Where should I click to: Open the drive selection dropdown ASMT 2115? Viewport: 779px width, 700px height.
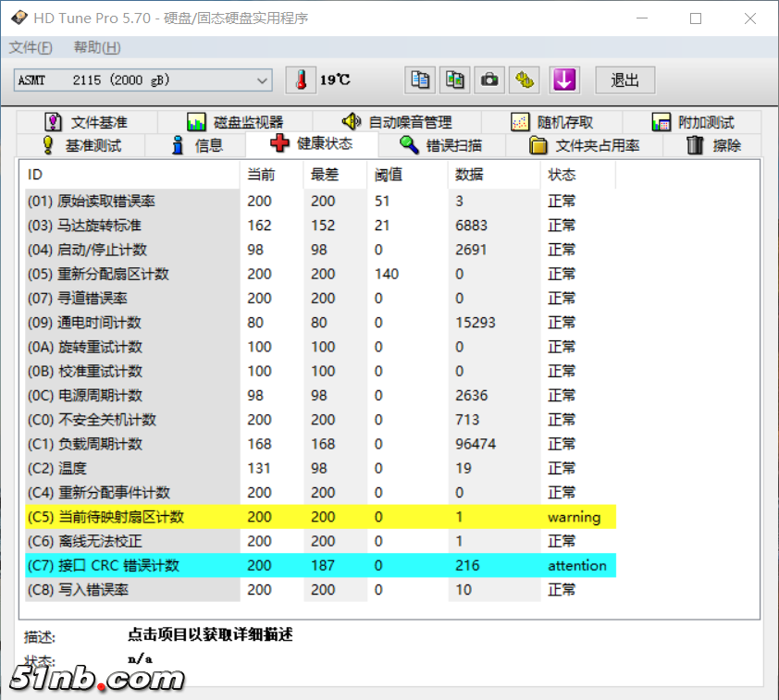coord(143,80)
